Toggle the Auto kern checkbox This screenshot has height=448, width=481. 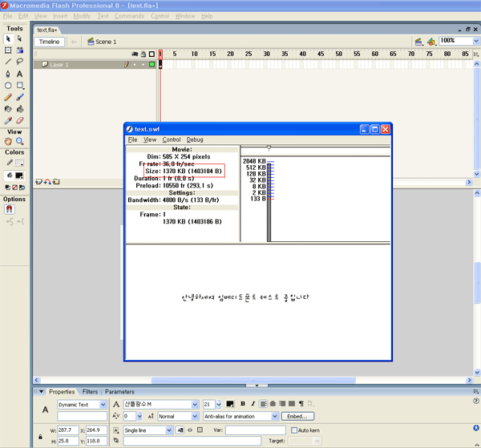(294, 430)
